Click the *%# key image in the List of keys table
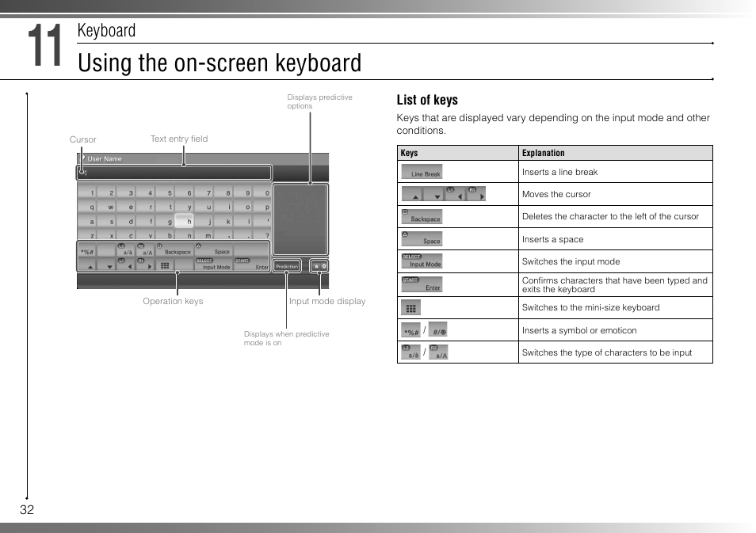This screenshot has width=756, height=533. (410, 330)
